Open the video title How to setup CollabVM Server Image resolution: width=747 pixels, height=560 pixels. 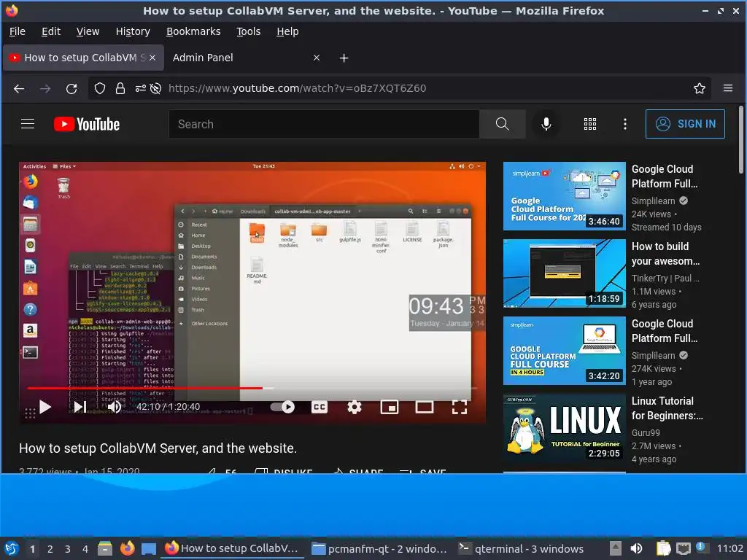(x=158, y=448)
